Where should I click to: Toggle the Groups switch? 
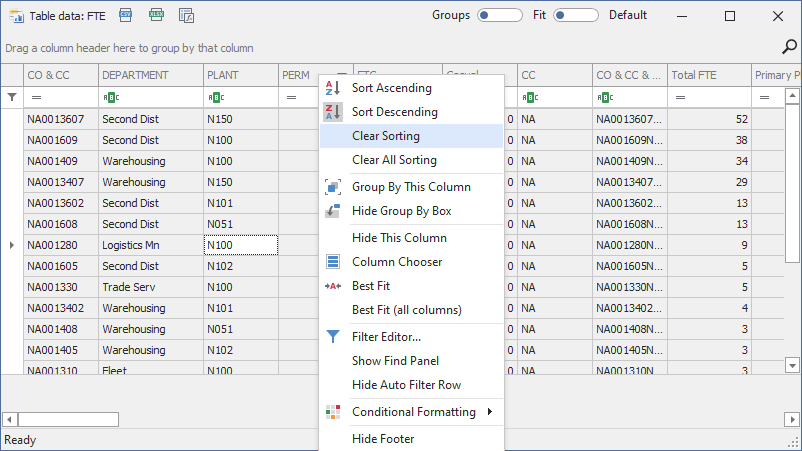pyautogui.click(x=499, y=15)
